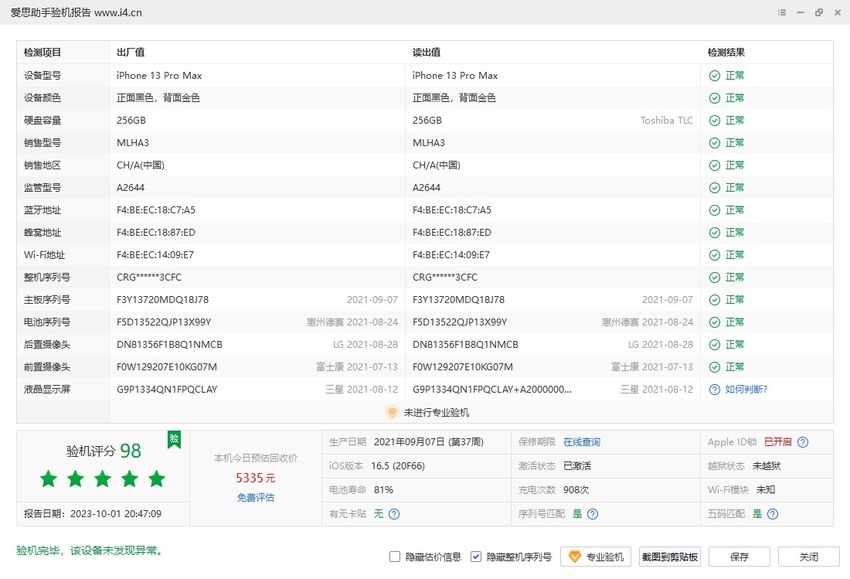The width and height of the screenshot is (850, 579).
Task: Click 已开启 Apple ID lock status
Action: (778, 442)
